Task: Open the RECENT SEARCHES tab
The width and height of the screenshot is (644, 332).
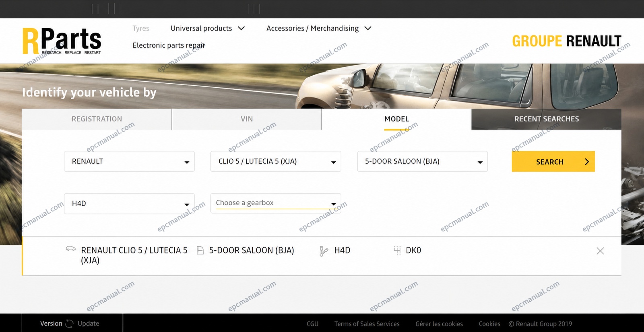Action: click(547, 119)
